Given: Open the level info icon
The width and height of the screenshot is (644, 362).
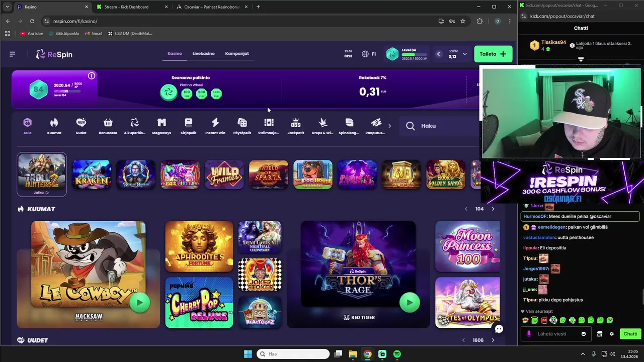Looking at the screenshot, I should (92, 76).
